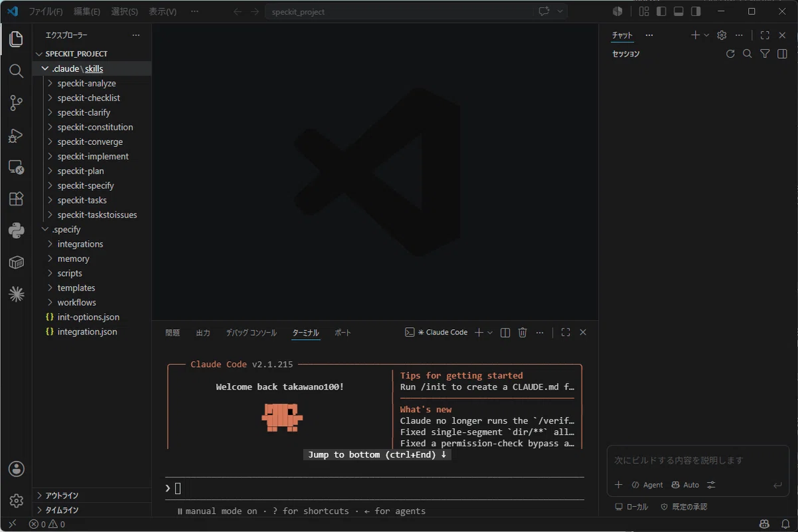Open the 表示(V) menu
Screen dimensions: 798x532
pos(162,11)
